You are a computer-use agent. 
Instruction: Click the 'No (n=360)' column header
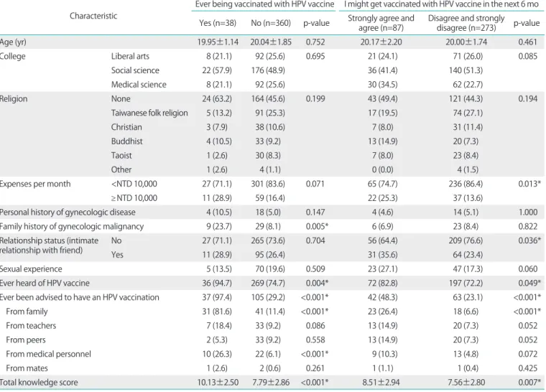(271, 23)
